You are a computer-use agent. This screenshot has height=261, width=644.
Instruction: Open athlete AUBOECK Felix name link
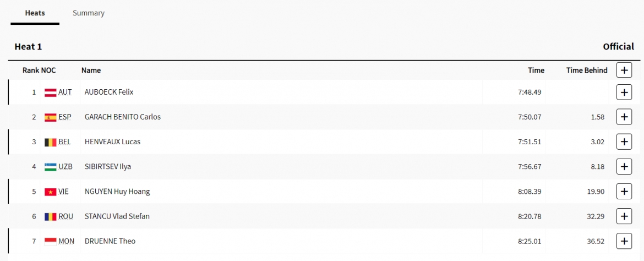pos(109,92)
